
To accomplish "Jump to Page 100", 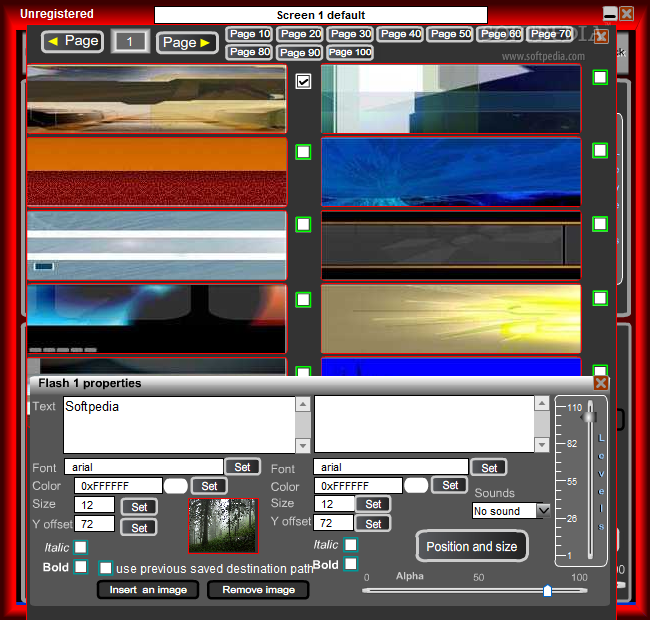I will (x=350, y=53).
